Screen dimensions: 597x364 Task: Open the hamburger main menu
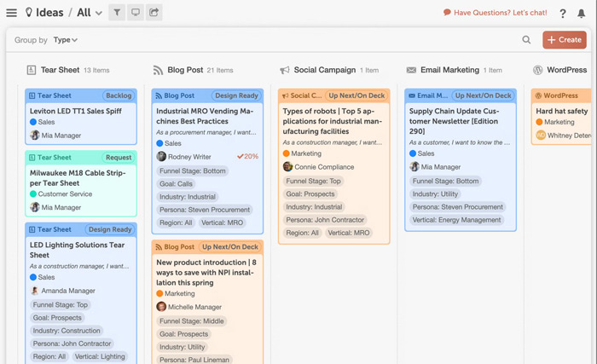[11, 13]
